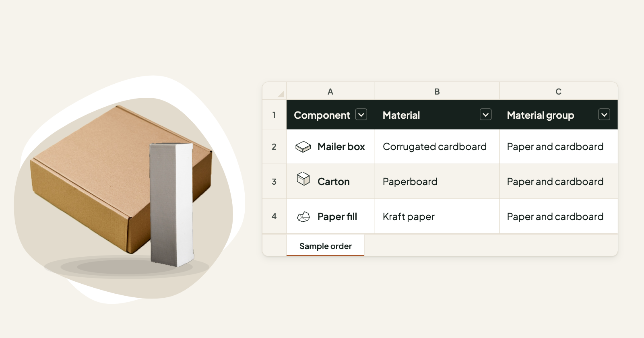This screenshot has width=644, height=338.
Task: Select row 2 header
Action: pos(274,147)
